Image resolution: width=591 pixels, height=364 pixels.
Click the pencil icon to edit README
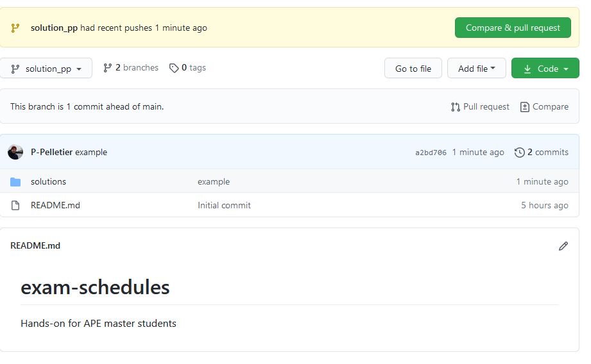563,246
